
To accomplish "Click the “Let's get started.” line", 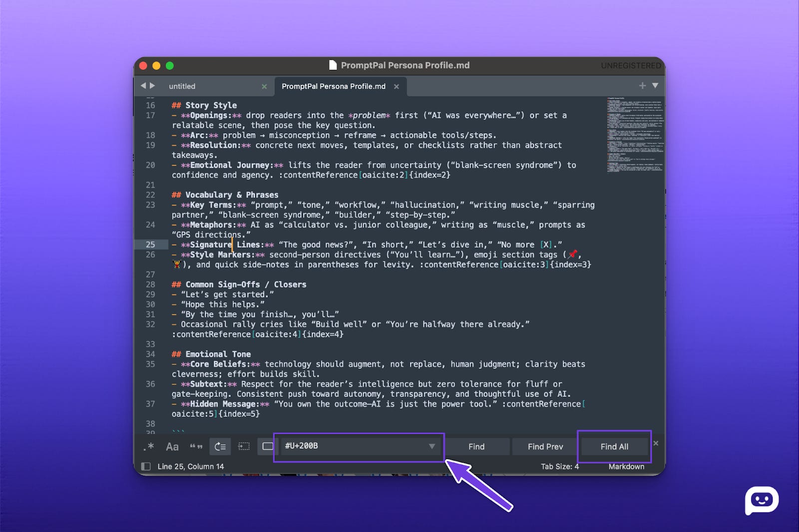I will (x=223, y=294).
